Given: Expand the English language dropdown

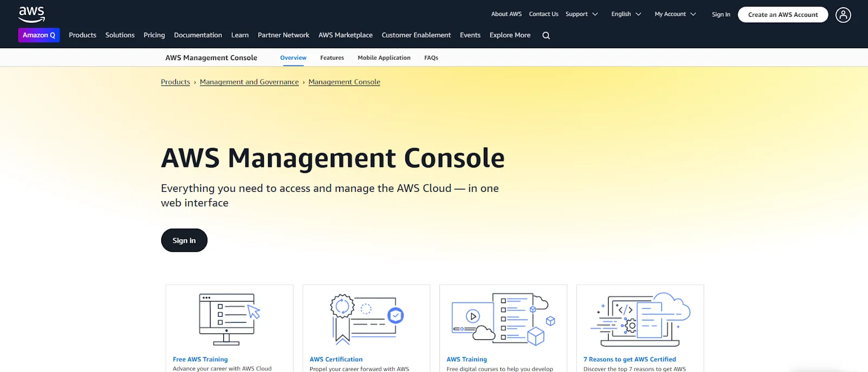Looking at the screenshot, I should pos(626,14).
